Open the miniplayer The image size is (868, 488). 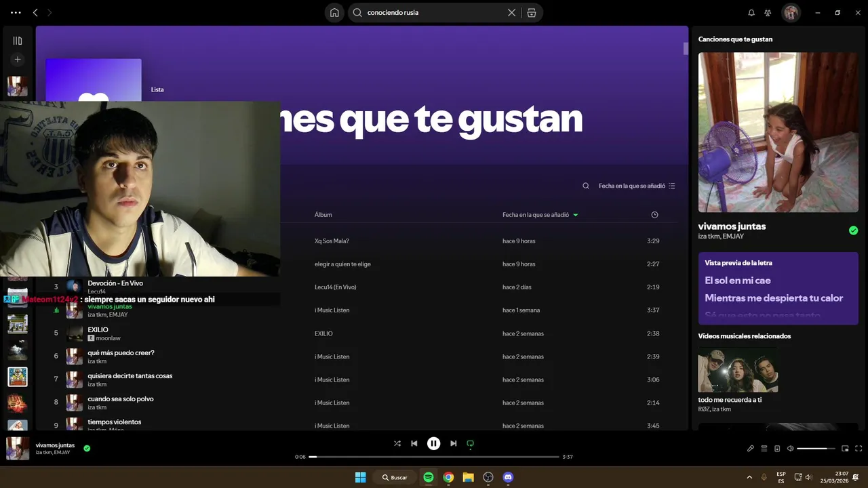click(845, 448)
